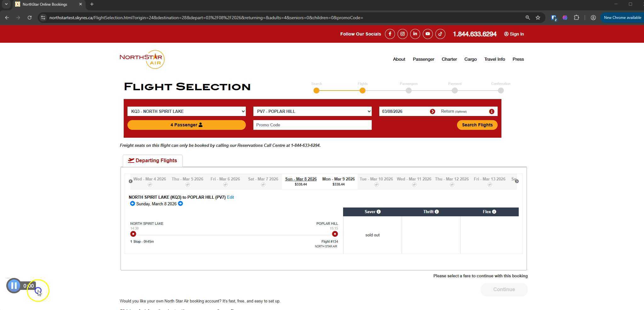Screen dimensions: 644x310
Task: Click the Saver fare info icon
Action: (x=379, y=212)
